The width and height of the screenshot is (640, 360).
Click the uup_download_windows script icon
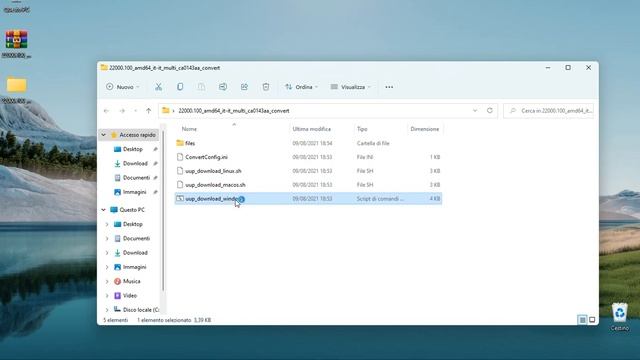pos(180,199)
